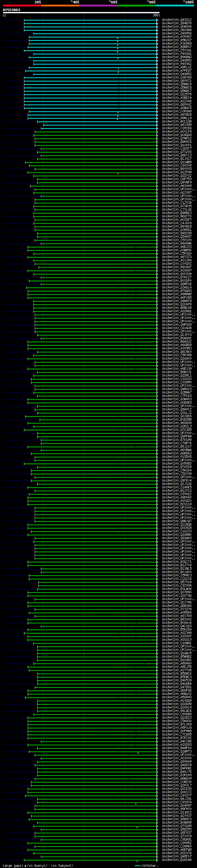This screenshot has height=868, width=197.
Task: Select UniRef100_B1XNL5 label
Action: (x=177, y=568)
